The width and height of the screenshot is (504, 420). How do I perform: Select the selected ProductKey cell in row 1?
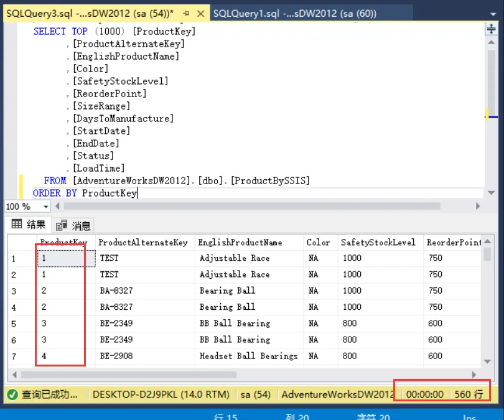pos(66,258)
